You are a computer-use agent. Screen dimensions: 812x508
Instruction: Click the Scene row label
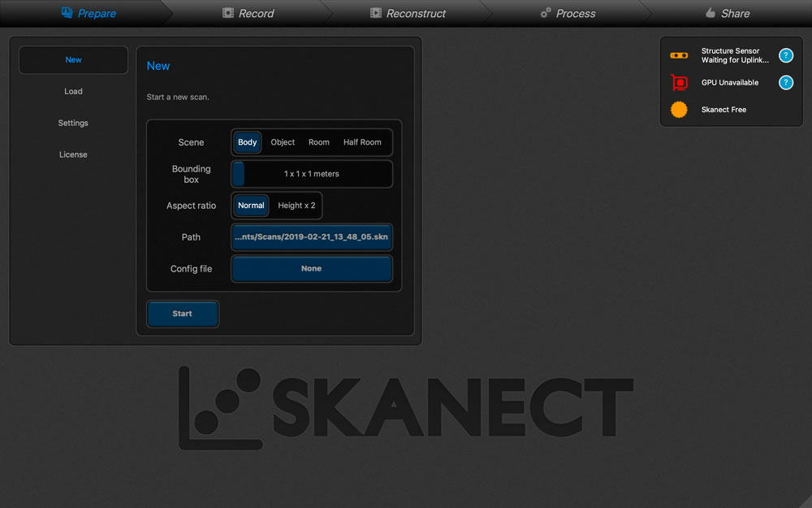click(x=191, y=142)
